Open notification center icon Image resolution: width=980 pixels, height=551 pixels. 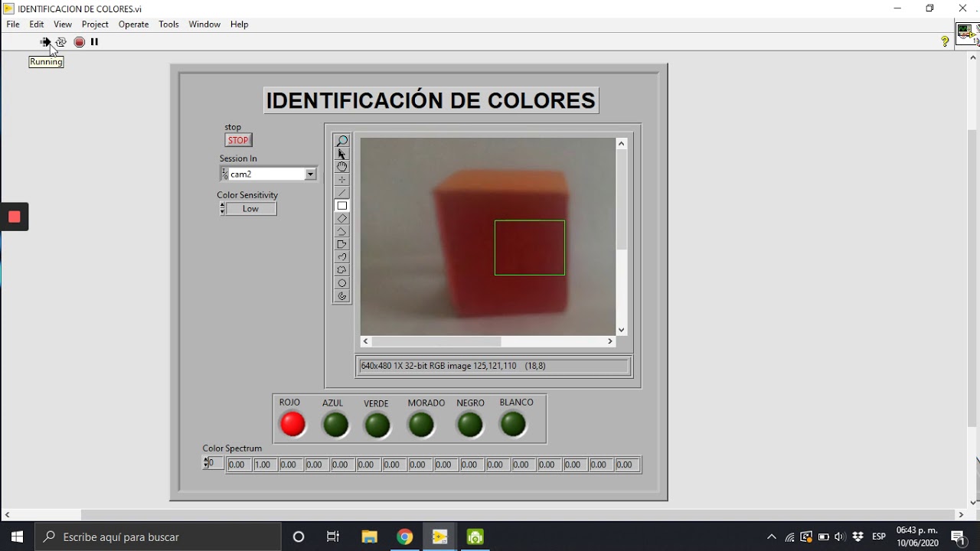pos(958,536)
